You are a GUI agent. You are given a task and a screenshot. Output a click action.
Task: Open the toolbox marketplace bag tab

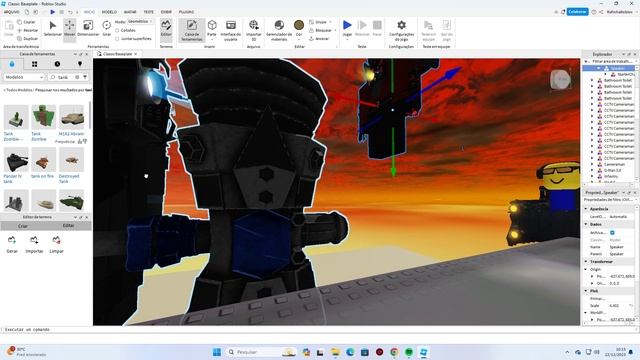(11, 64)
